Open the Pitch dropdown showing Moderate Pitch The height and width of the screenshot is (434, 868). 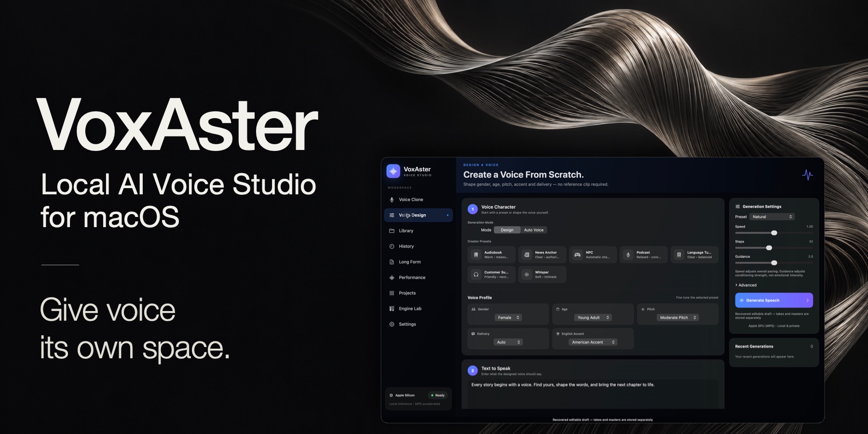point(678,318)
